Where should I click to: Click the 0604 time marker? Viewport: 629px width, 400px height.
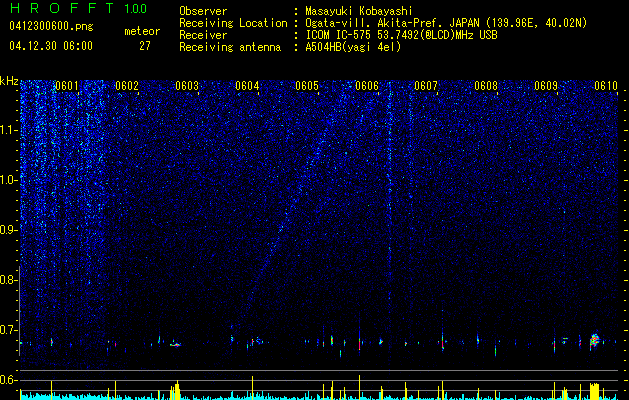(247, 86)
